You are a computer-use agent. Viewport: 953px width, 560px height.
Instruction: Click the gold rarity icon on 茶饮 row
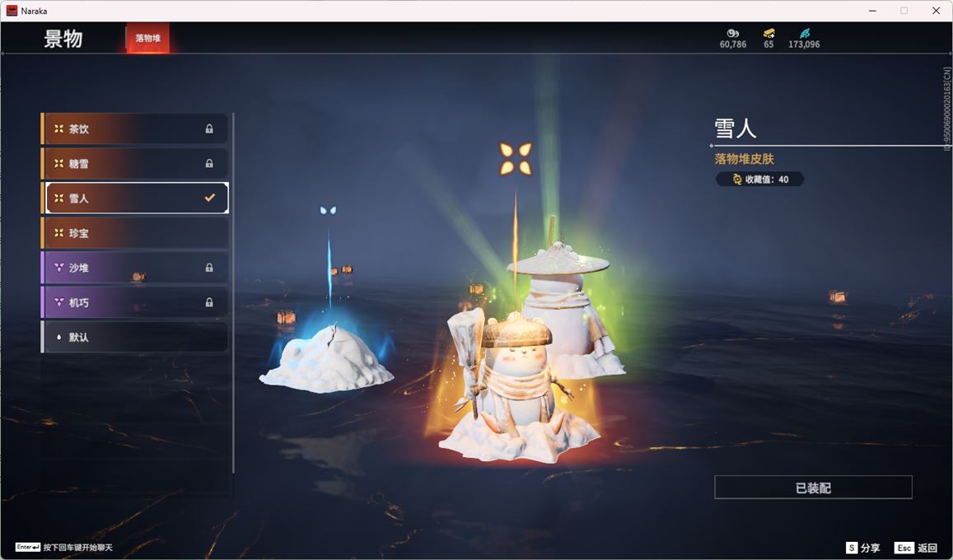point(59,128)
